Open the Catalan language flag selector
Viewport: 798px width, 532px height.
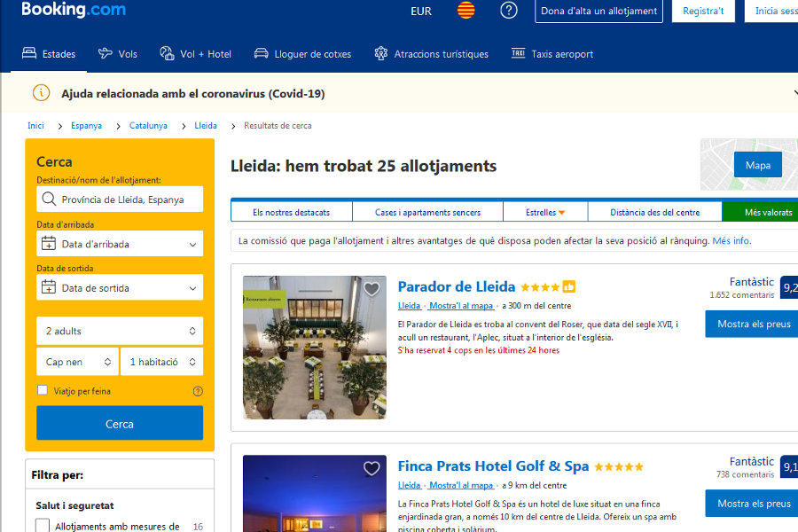[x=465, y=10]
